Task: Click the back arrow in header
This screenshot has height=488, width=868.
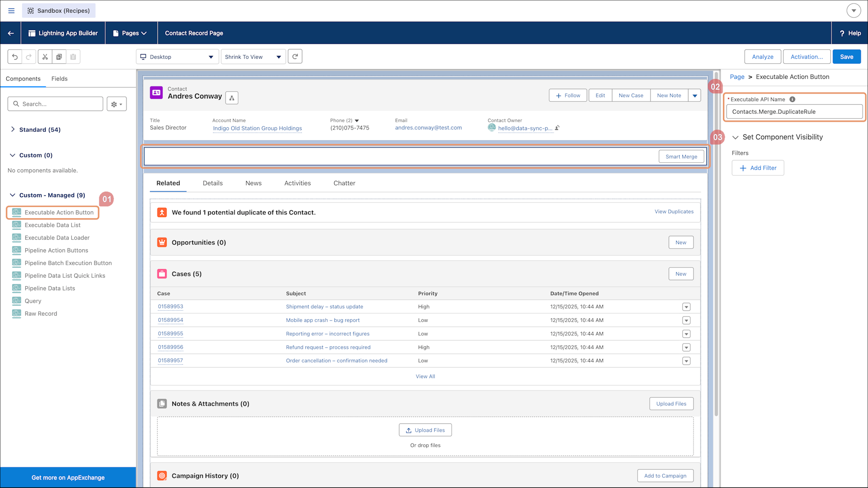Action: [x=11, y=33]
